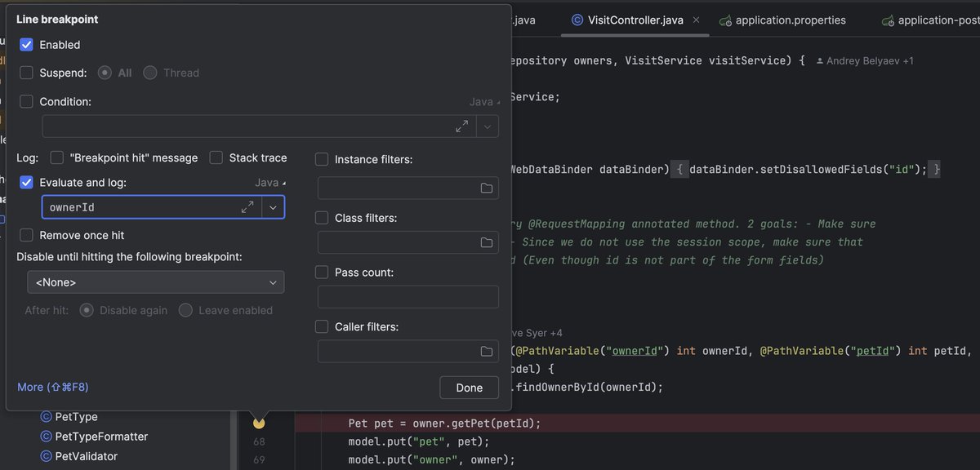Select Leave enabled radio button
Screen dimensions: 980x470
point(185,310)
